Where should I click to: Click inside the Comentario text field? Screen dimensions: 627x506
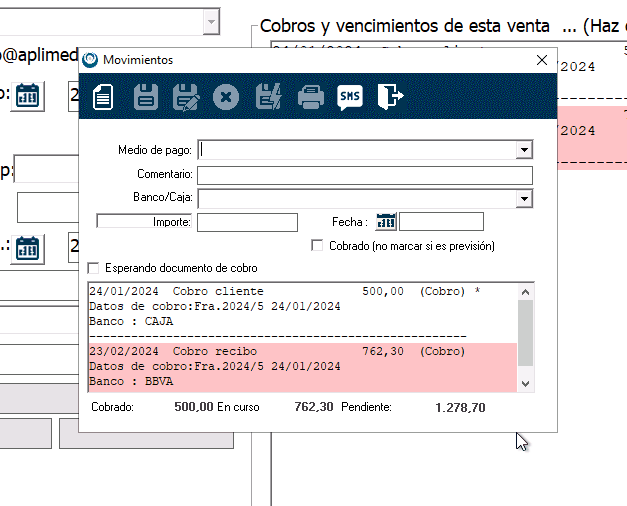364,175
